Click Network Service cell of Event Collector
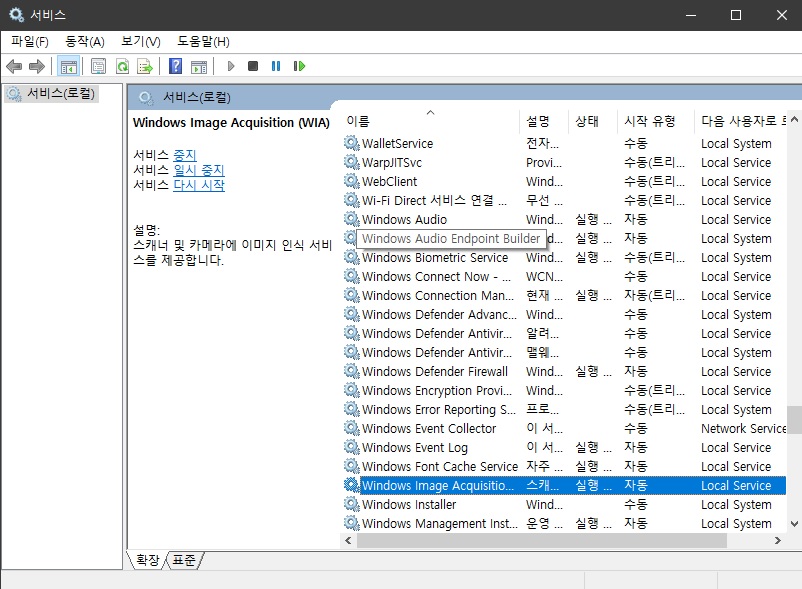The width and height of the screenshot is (802, 589). pos(743,428)
